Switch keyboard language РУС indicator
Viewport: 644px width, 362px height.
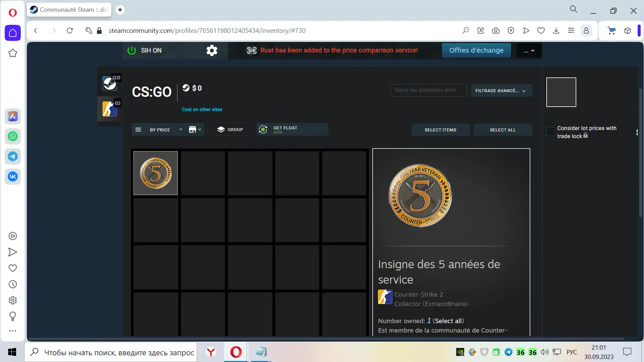(572, 352)
